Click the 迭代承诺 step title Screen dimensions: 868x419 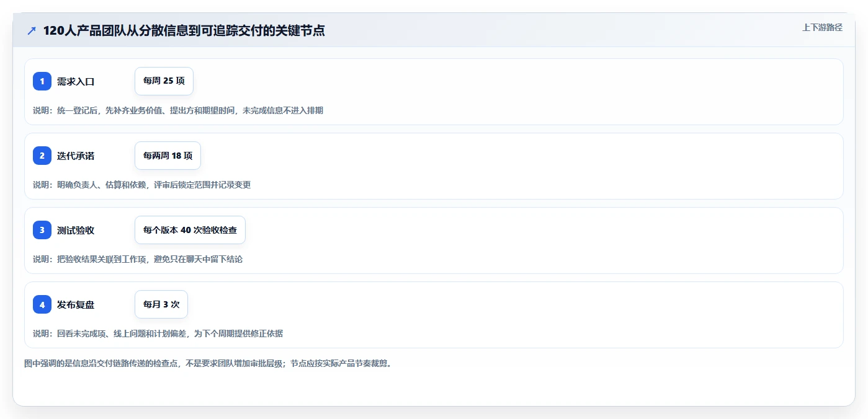click(x=76, y=156)
